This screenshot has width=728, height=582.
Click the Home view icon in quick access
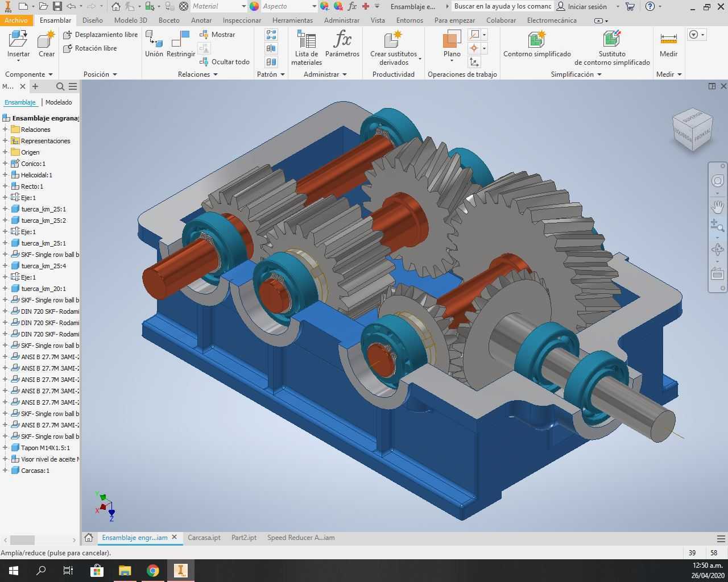click(x=115, y=6)
